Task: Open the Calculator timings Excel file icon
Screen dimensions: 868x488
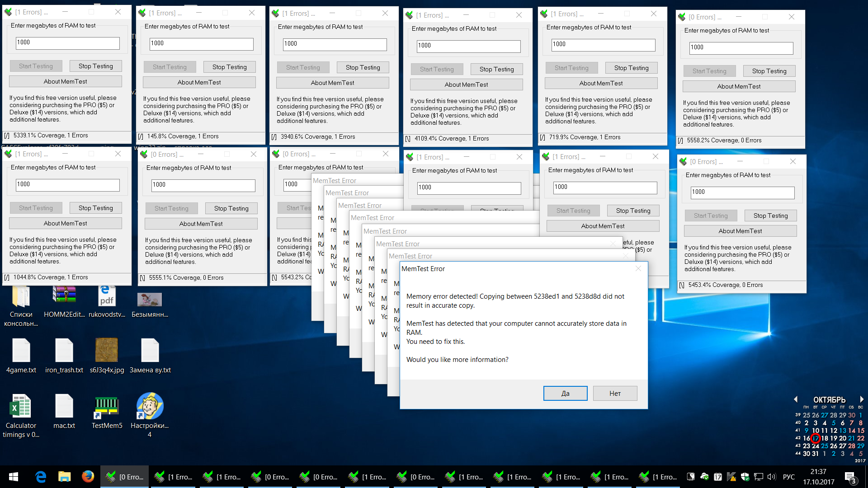Action: click(x=20, y=406)
